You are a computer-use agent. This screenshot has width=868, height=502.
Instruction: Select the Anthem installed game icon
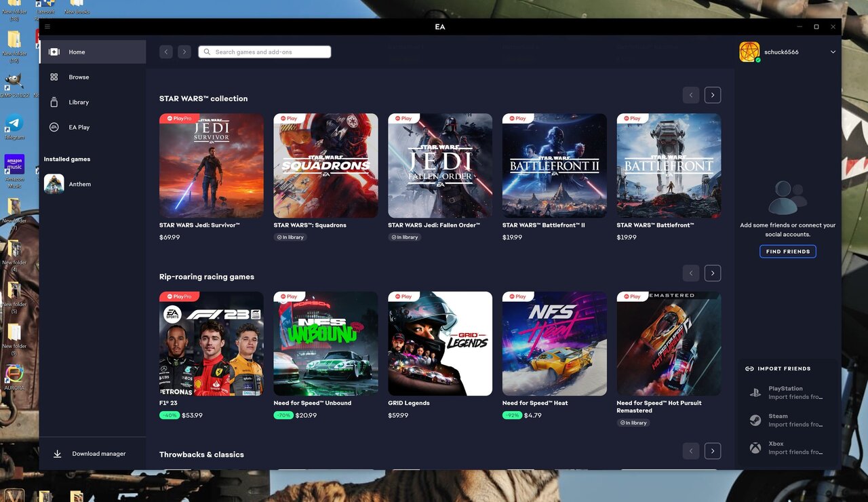click(x=54, y=184)
